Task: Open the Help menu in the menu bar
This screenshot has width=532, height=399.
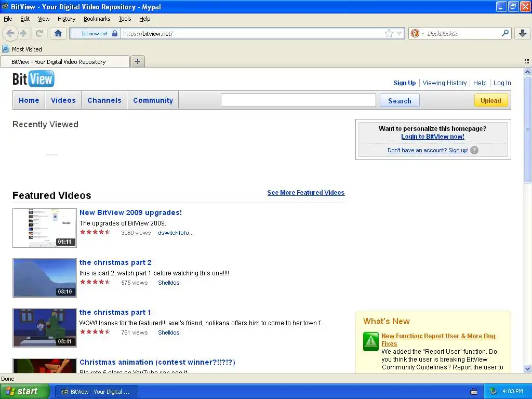Action: 144,19
